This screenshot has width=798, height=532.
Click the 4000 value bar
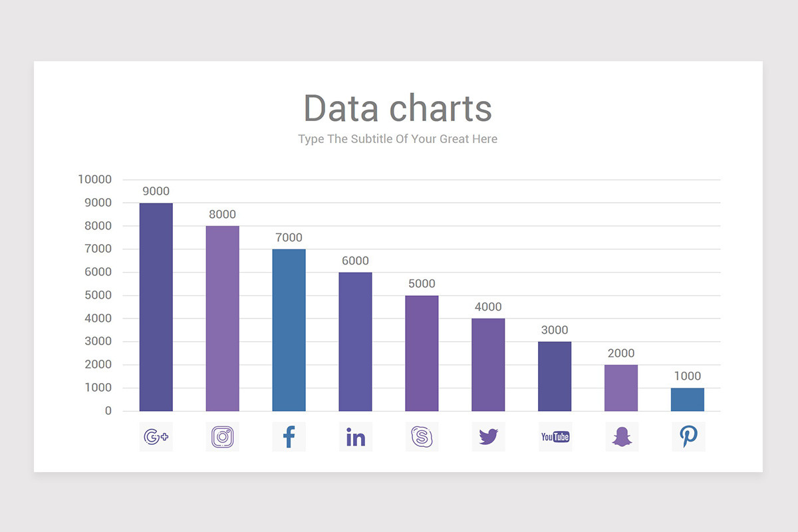[488, 365]
